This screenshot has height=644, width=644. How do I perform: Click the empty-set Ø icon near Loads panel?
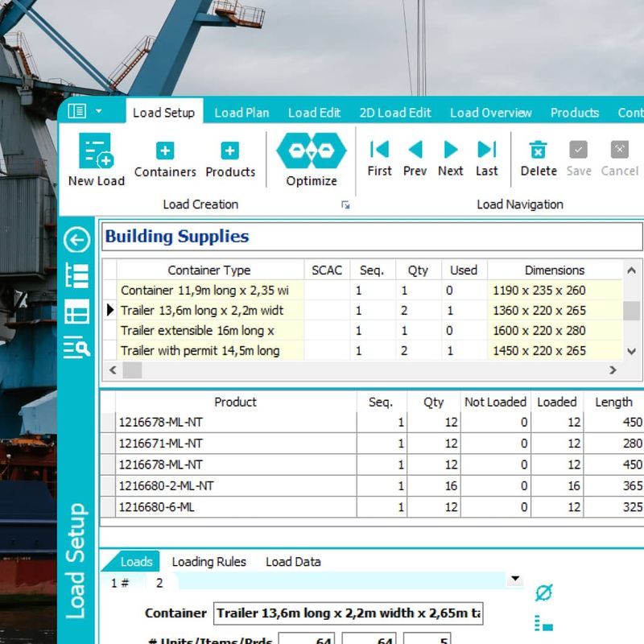(544, 591)
